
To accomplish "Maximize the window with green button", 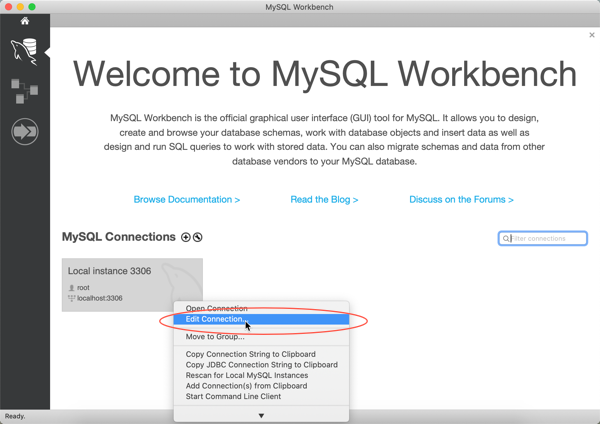I will coord(32,7).
